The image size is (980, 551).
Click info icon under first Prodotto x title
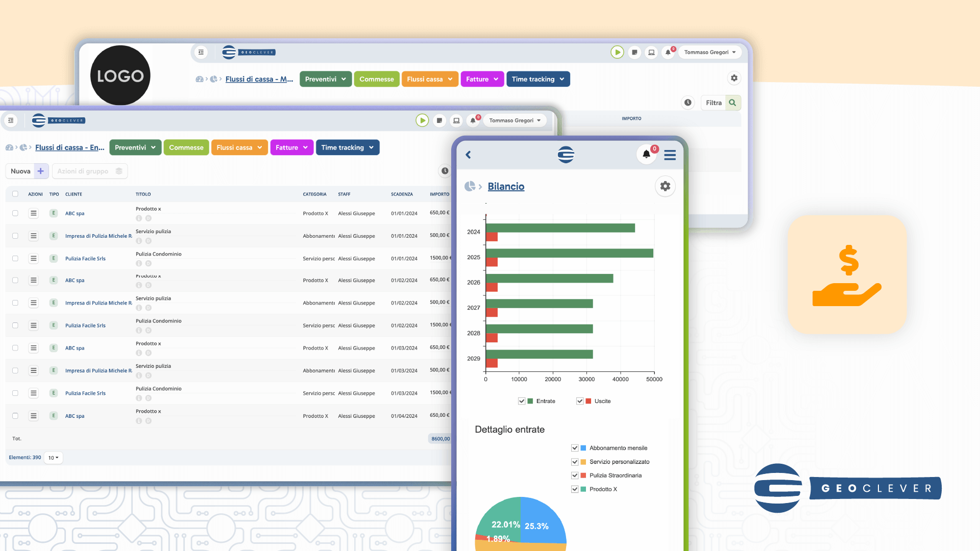pos(139,218)
